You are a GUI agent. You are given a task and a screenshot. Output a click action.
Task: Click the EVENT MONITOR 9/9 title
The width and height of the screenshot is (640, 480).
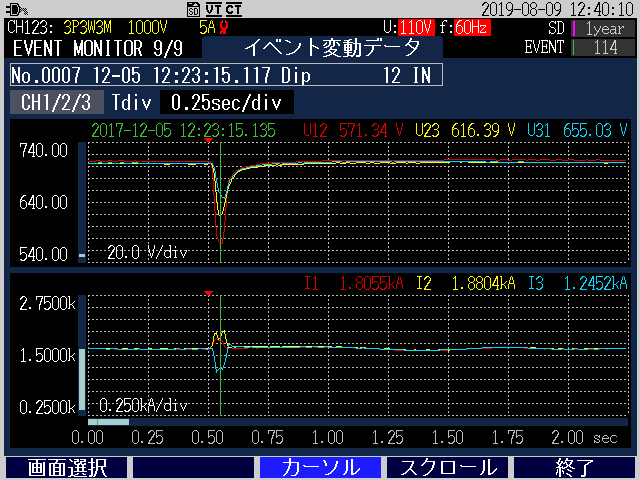pos(98,48)
